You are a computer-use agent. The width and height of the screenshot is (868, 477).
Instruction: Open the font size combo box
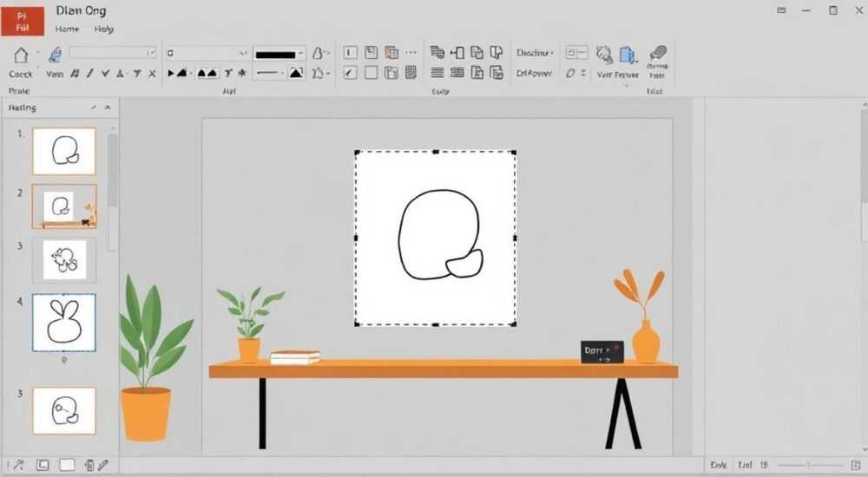pyautogui.click(x=207, y=53)
